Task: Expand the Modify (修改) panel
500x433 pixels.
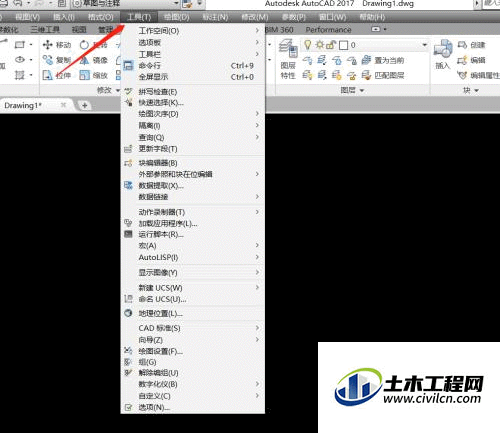Action: coord(108,90)
